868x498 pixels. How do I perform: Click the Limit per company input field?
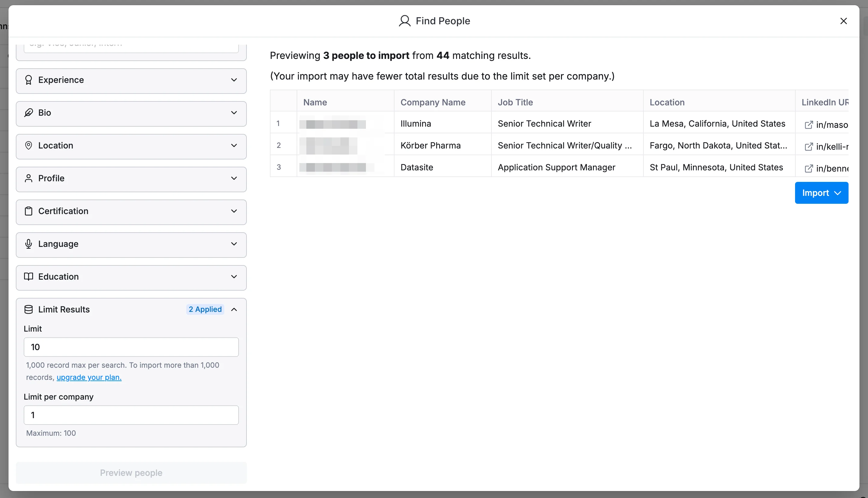coord(131,415)
